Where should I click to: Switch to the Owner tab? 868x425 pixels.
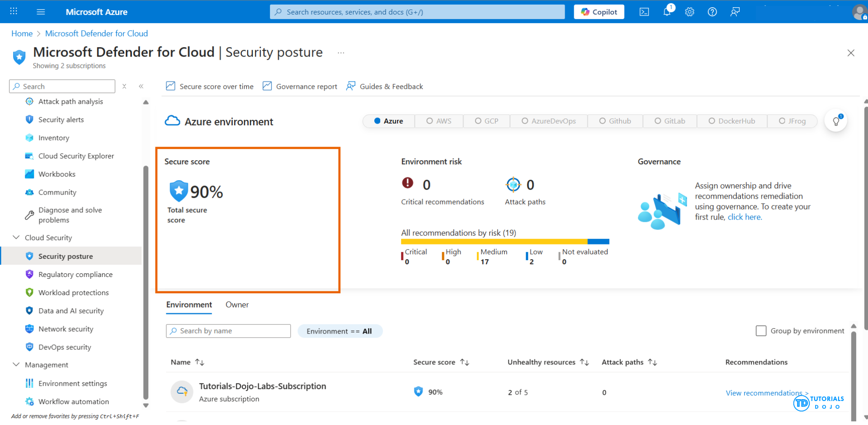click(x=237, y=305)
